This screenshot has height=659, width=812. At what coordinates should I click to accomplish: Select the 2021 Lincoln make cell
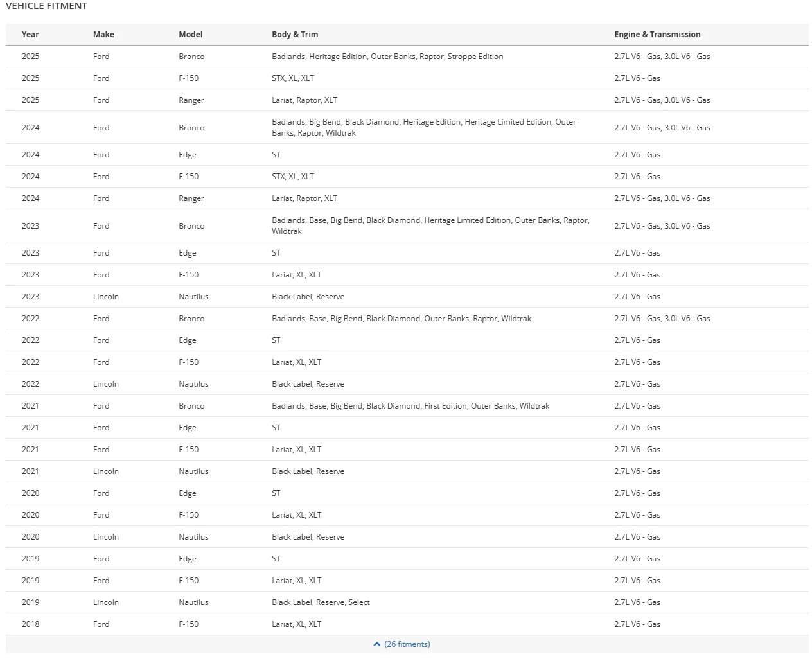coord(106,471)
